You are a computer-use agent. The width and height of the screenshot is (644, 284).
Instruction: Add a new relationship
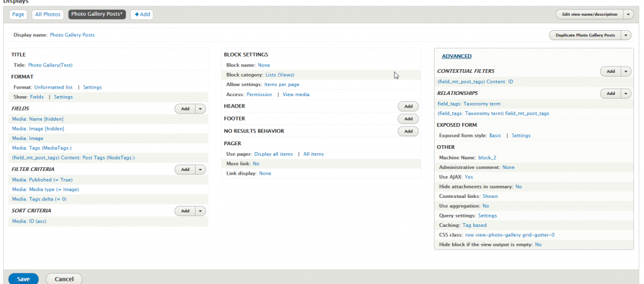tap(609, 94)
